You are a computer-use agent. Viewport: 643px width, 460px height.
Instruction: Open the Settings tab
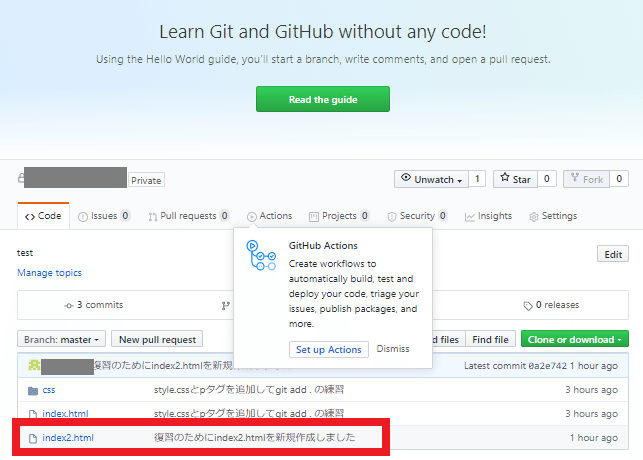(x=553, y=216)
